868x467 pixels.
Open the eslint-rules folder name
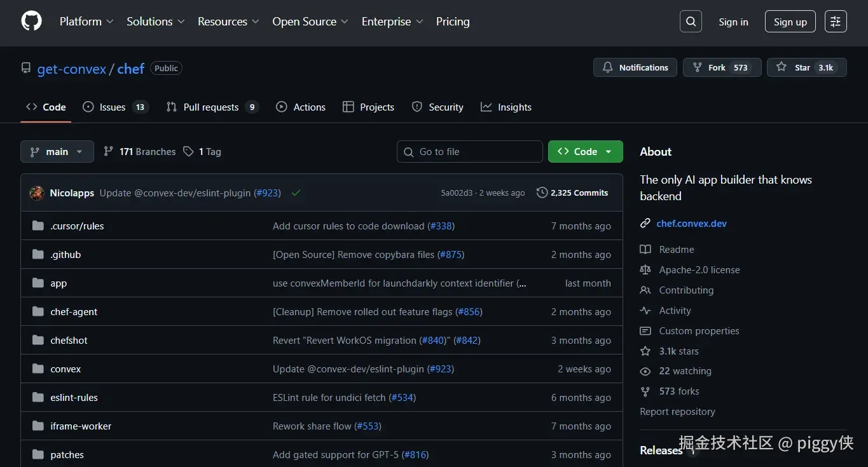click(x=74, y=397)
